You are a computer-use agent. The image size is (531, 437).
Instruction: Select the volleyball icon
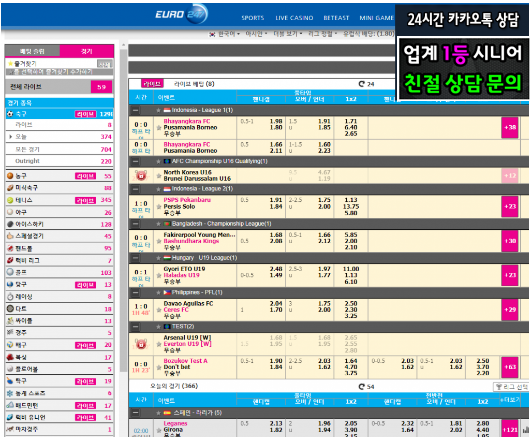(10, 345)
